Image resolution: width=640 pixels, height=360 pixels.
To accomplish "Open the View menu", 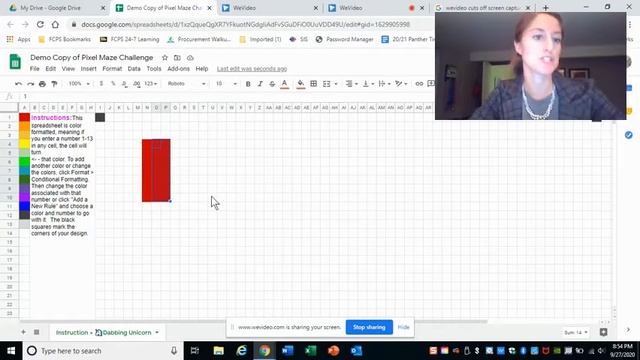I will coord(68,69).
